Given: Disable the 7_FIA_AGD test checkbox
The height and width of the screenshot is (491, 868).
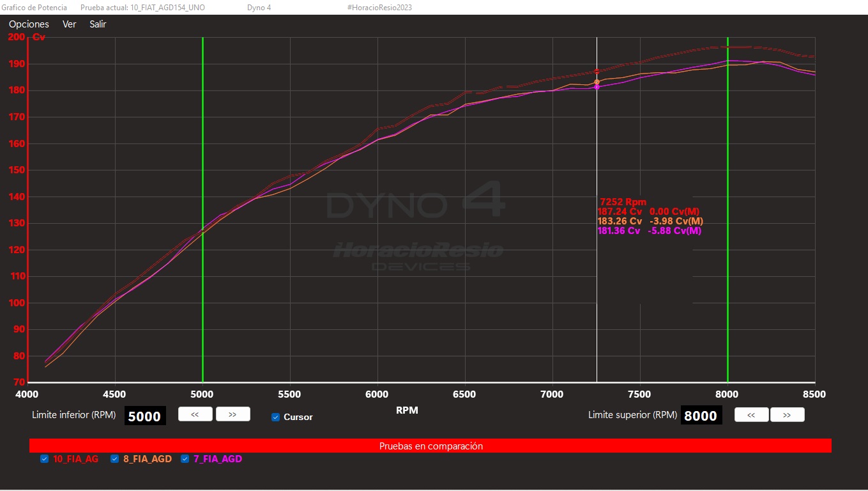Looking at the screenshot, I should coord(185,459).
